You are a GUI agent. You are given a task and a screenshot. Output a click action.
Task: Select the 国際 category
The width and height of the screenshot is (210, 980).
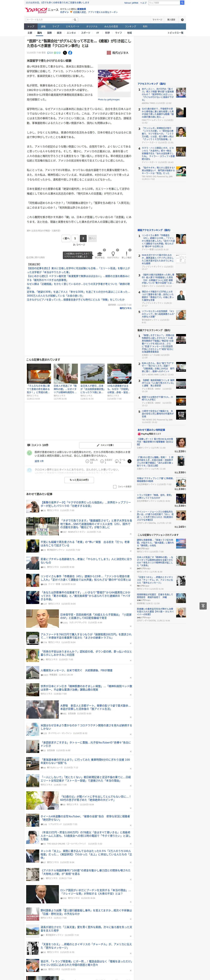pyautogui.click(x=49, y=33)
